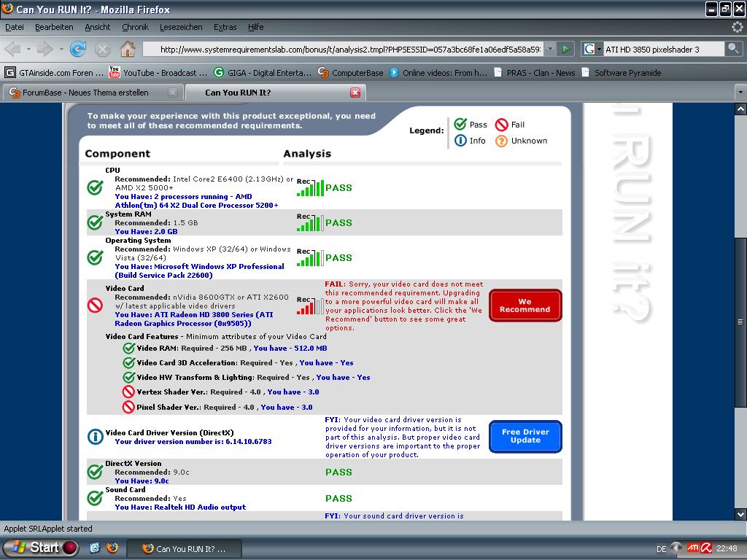Click the Sound Card pass checkmark

[x=96, y=498]
